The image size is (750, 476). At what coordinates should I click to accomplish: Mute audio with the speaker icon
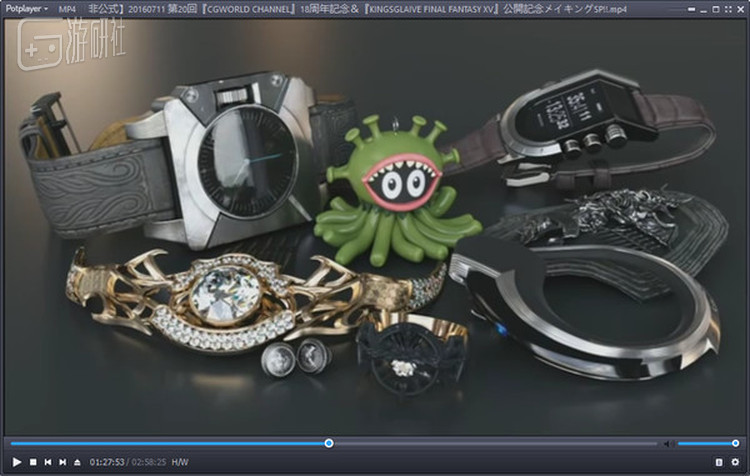[x=668, y=443]
